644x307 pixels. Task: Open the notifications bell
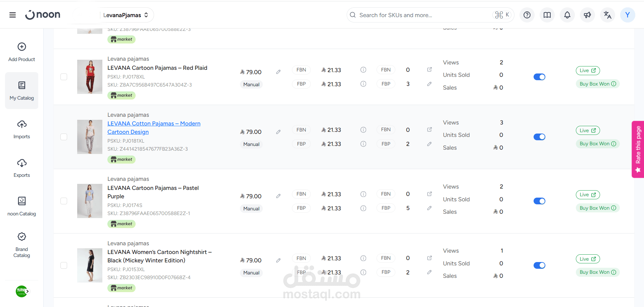tap(567, 15)
